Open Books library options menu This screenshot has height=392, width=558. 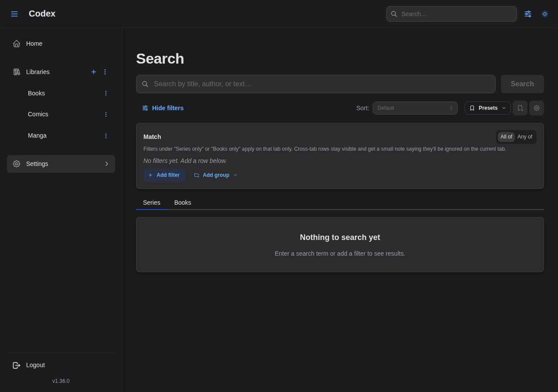coord(105,93)
